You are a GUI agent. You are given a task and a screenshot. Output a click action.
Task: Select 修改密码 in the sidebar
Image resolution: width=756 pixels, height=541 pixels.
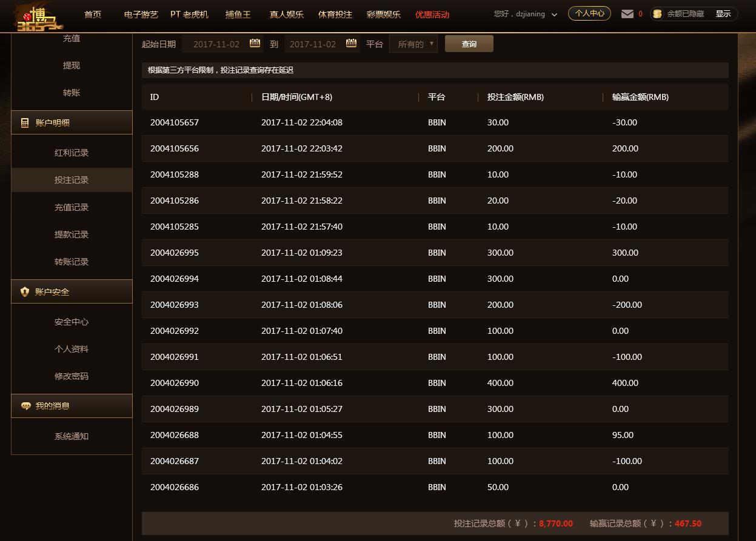[x=72, y=376]
